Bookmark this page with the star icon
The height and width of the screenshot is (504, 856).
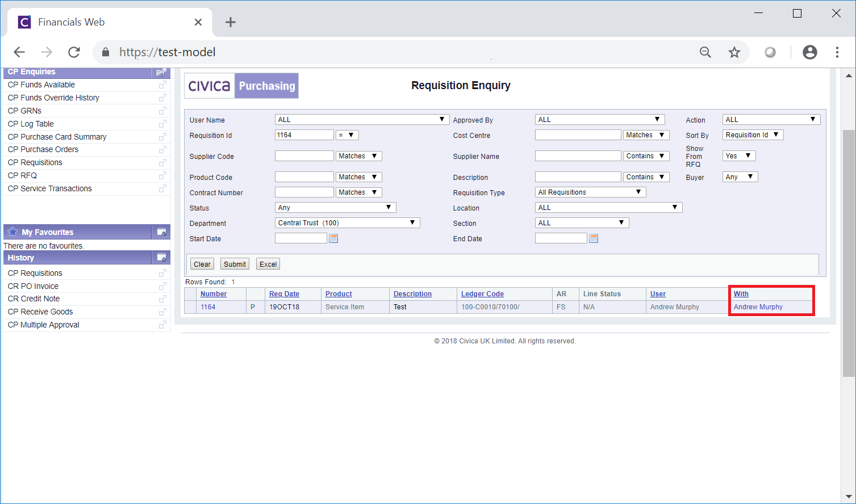tap(734, 52)
